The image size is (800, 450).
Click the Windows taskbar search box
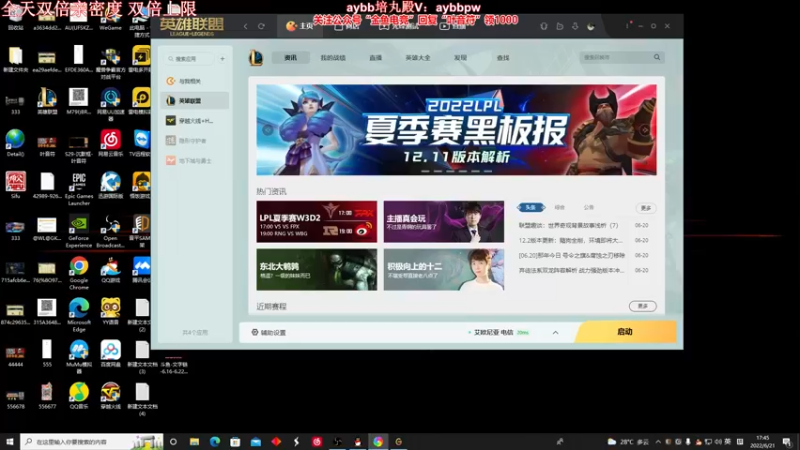[92, 441]
